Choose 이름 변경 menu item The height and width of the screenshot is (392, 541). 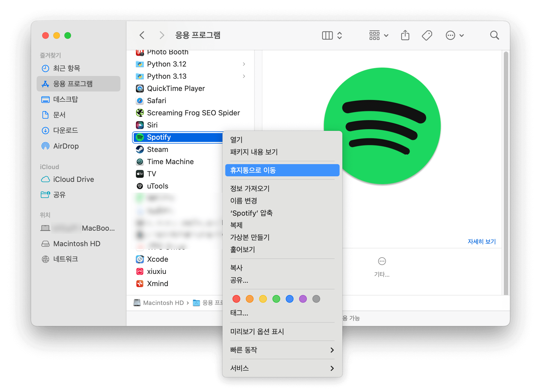coord(282,201)
